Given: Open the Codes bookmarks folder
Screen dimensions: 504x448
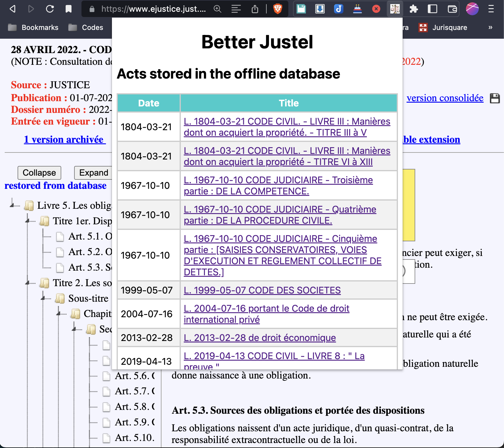Looking at the screenshot, I should click(x=86, y=28).
